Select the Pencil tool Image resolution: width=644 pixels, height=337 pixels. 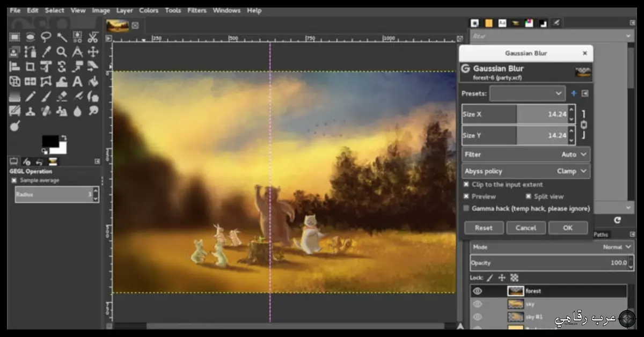coord(31,97)
